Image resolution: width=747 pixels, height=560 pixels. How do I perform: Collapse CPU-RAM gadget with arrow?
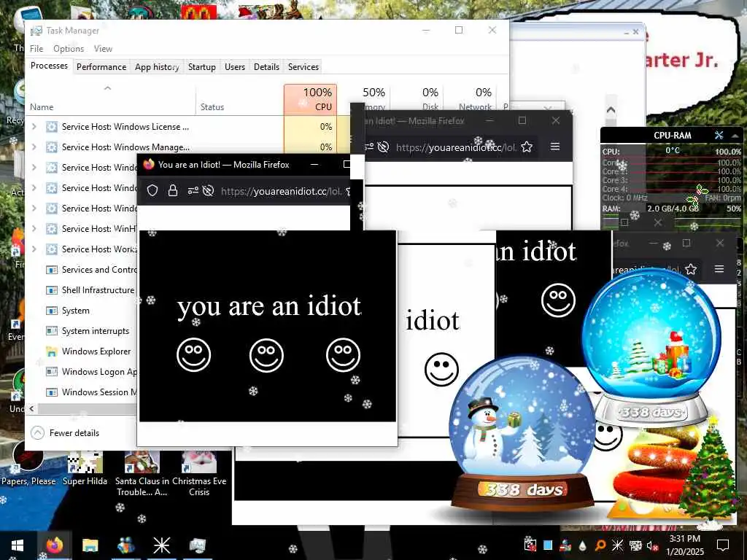[735, 136]
